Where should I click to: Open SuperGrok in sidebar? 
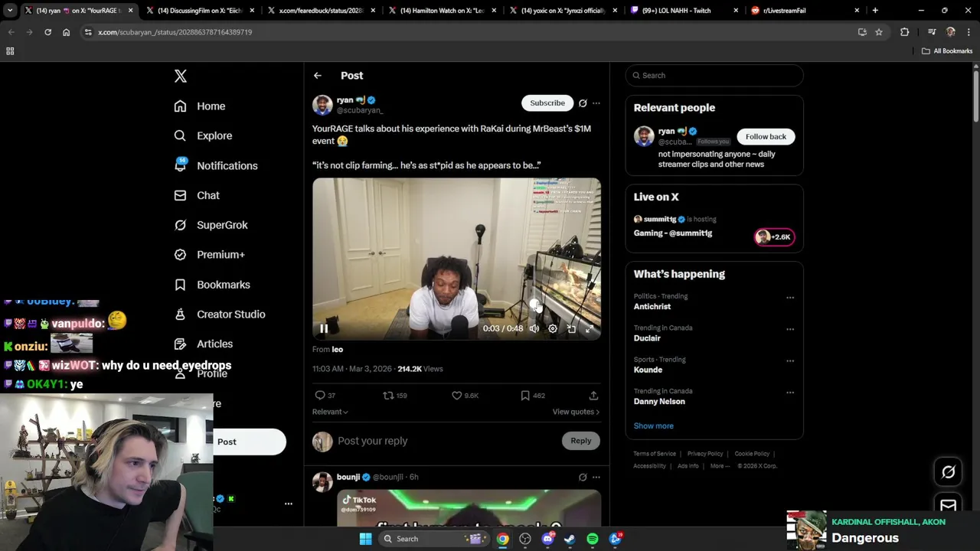[x=211, y=225]
